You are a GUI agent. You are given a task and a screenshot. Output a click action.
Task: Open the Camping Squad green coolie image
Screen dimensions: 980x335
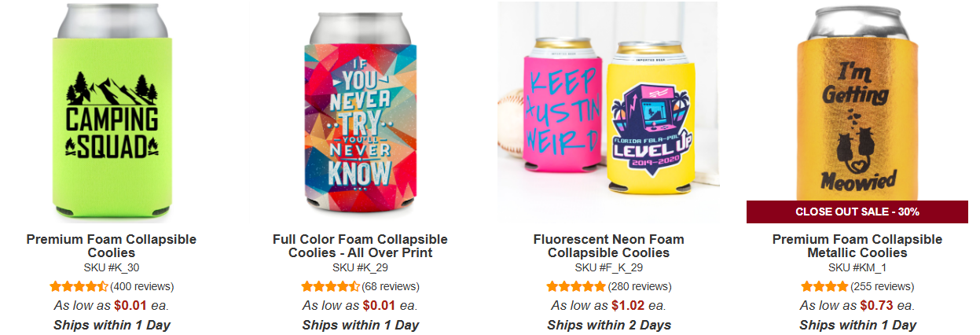(112, 111)
